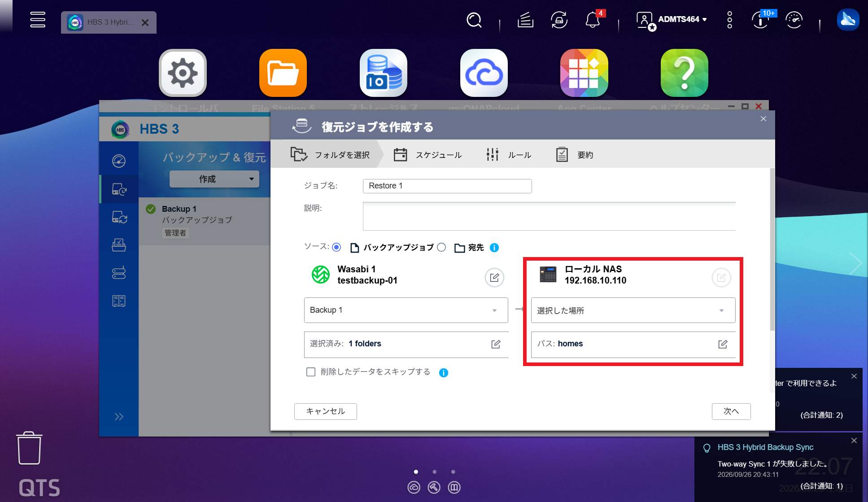Edit the homes destination path
The width and height of the screenshot is (868, 502).
pos(723,344)
